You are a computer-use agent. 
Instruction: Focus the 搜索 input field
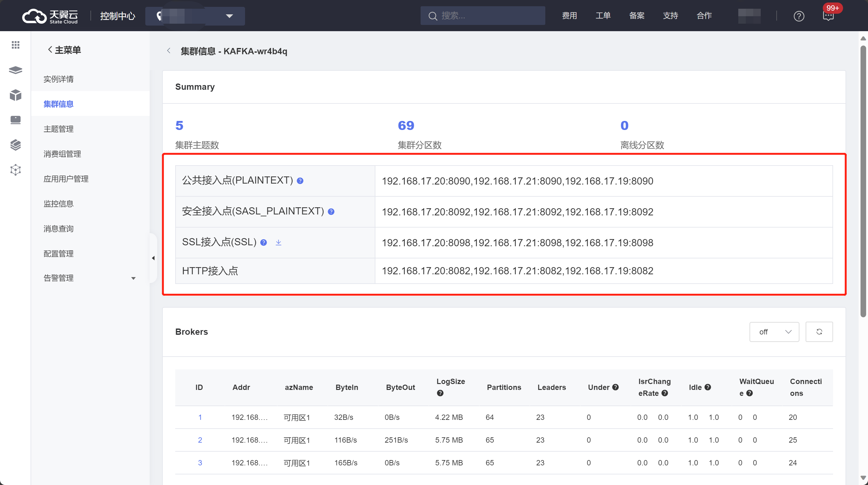(483, 16)
